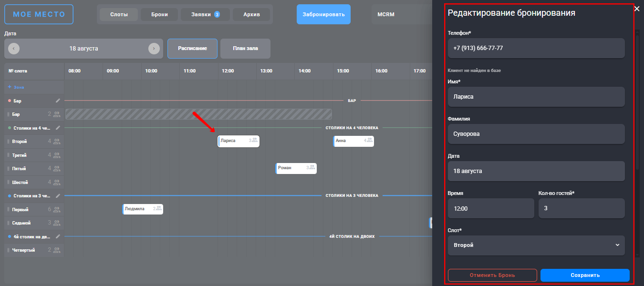Grab drag handle of Шестой slot
The width and height of the screenshot is (644, 286).
tap(8, 182)
